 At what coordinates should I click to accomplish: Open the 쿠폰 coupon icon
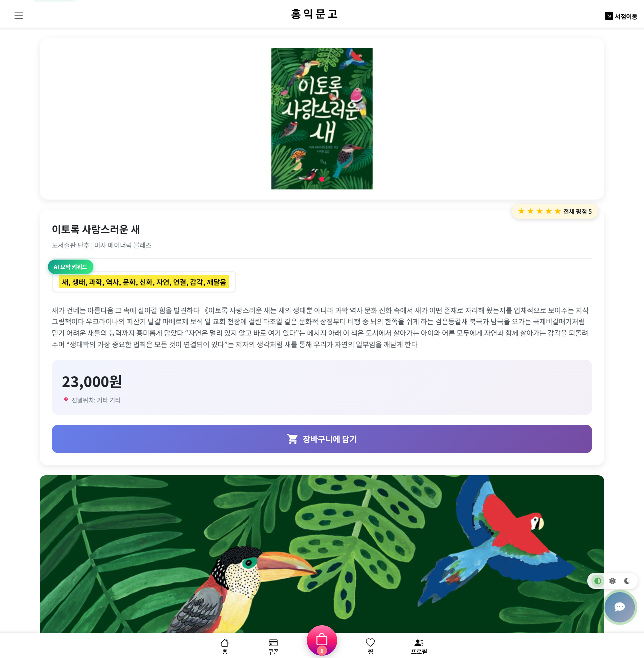tap(273, 642)
